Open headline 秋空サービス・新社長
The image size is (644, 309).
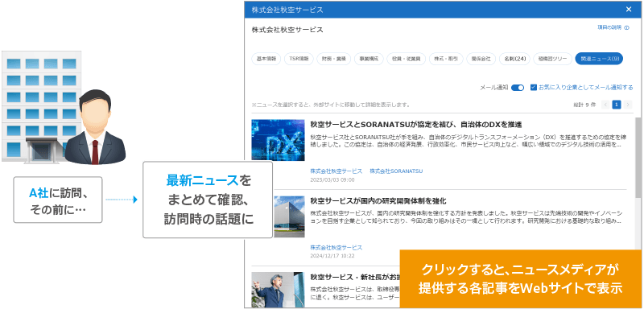pos(354,277)
